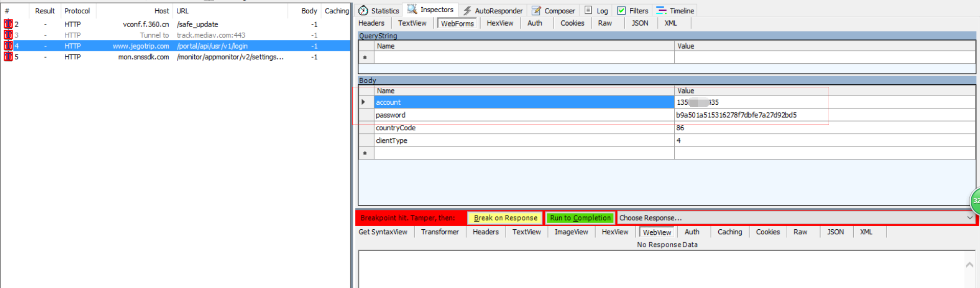Click breakpoint icon of session 4
The height and width of the screenshot is (288, 980).
(8, 46)
